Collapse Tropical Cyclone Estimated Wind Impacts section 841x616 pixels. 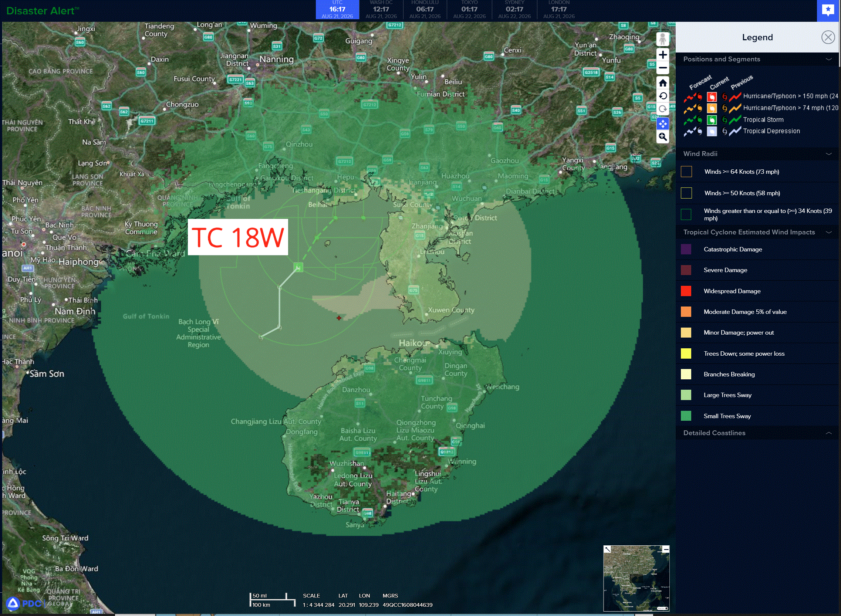pos(829,232)
